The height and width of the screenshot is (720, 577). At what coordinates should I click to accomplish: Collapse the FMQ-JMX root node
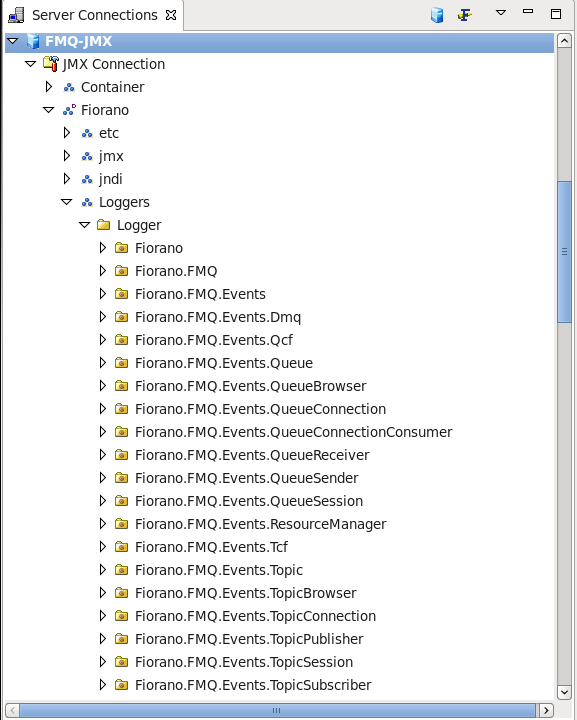click(x=13, y=41)
